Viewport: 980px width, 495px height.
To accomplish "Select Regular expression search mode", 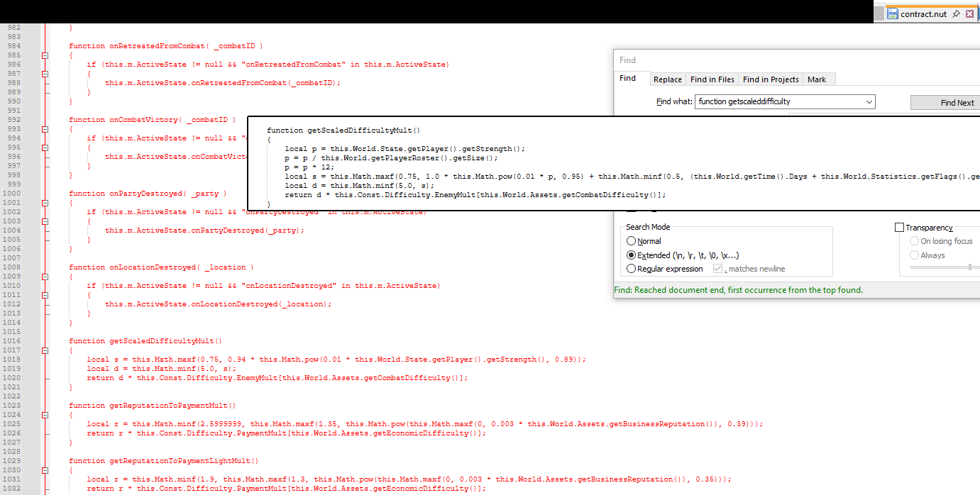I will [665, 269].
